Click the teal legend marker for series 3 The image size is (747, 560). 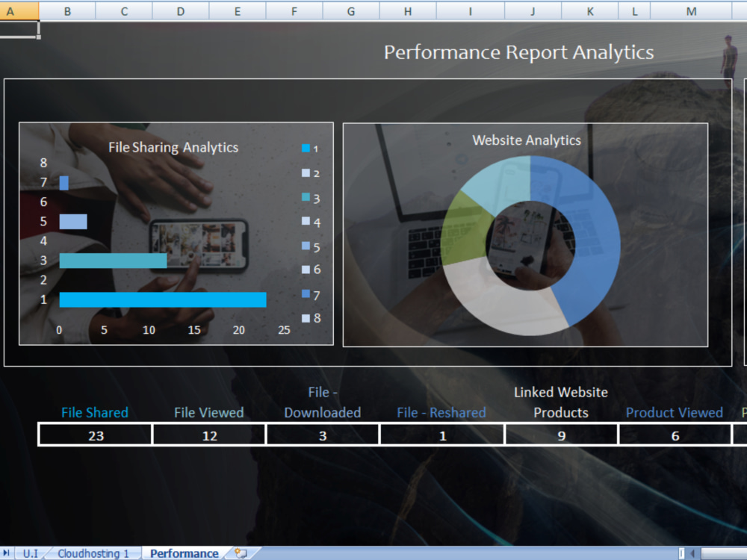[306, 198]
